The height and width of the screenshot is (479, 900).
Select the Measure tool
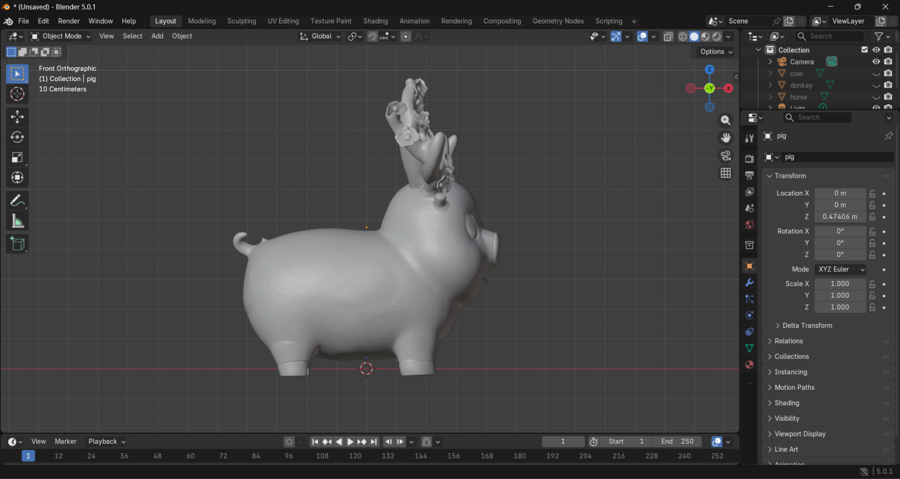click(17, 221)
